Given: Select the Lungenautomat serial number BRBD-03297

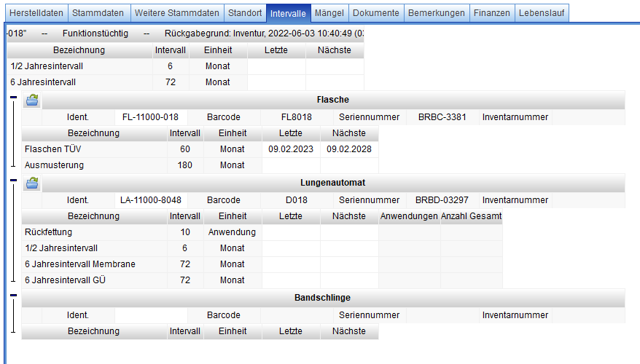Looking at the screenshot, I should click(x=440, y=200).
